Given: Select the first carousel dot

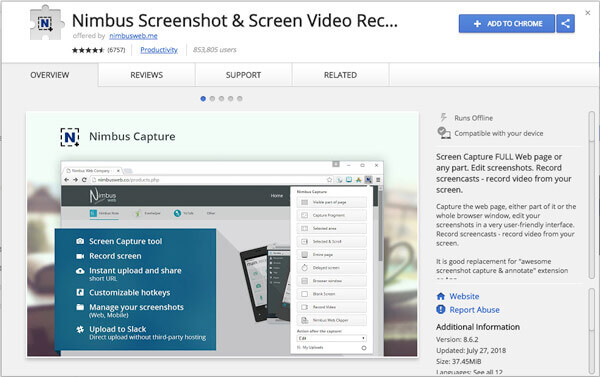Looking at the screenshot, I should coord(203,99).
